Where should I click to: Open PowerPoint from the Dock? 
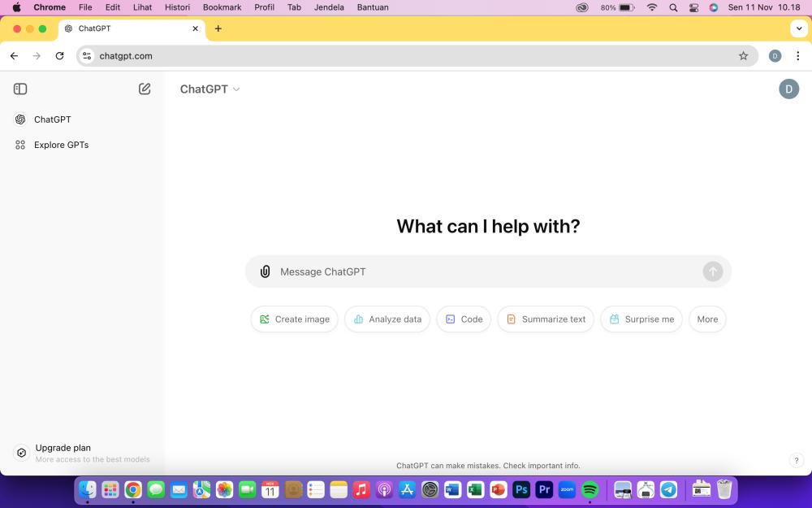tap(499, 489)
